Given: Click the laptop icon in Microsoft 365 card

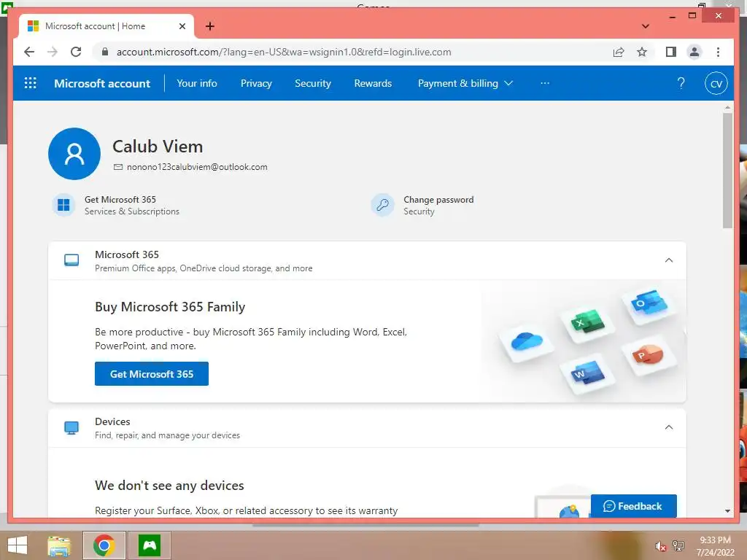Looking at the screenshot, I should (x=71, y=260).
